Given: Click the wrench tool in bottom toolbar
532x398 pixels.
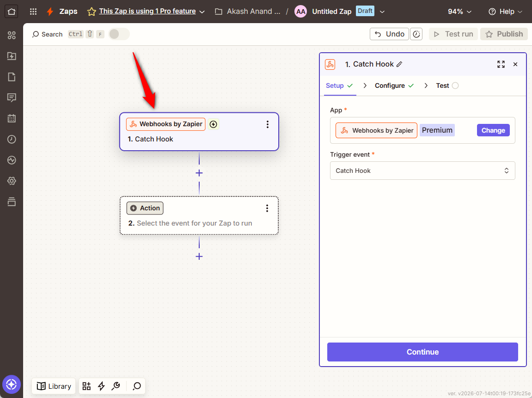Looking at the screenshot, I should (116, 386).
